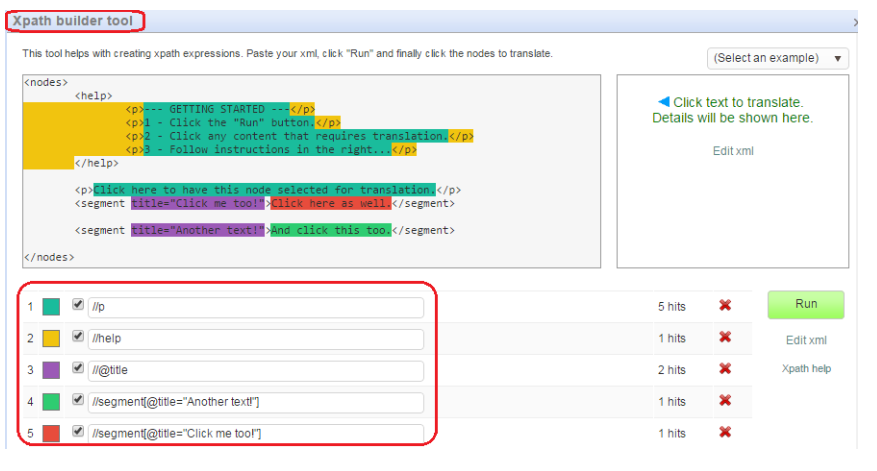The width and height of the screenshot is (877, 471).
Task: Delete the Click me too segment row
Action: pyautogui.click(x=725, y=433)
